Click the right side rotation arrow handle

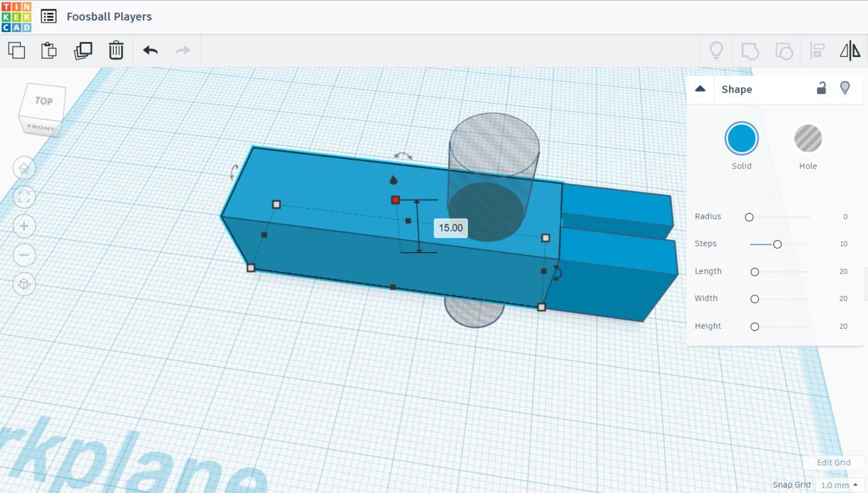click(557, 272)
